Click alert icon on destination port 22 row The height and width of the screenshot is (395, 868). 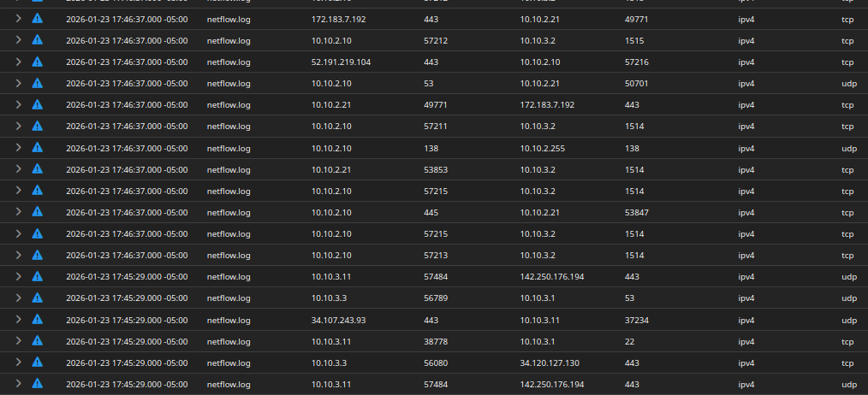37,340
